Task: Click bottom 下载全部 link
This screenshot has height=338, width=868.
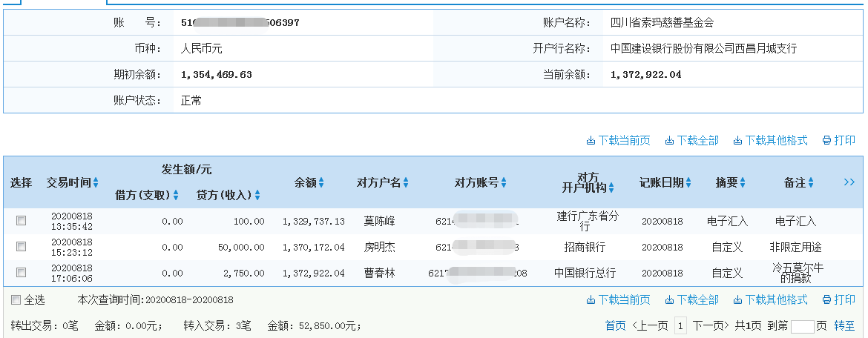Action: (691, 300)
